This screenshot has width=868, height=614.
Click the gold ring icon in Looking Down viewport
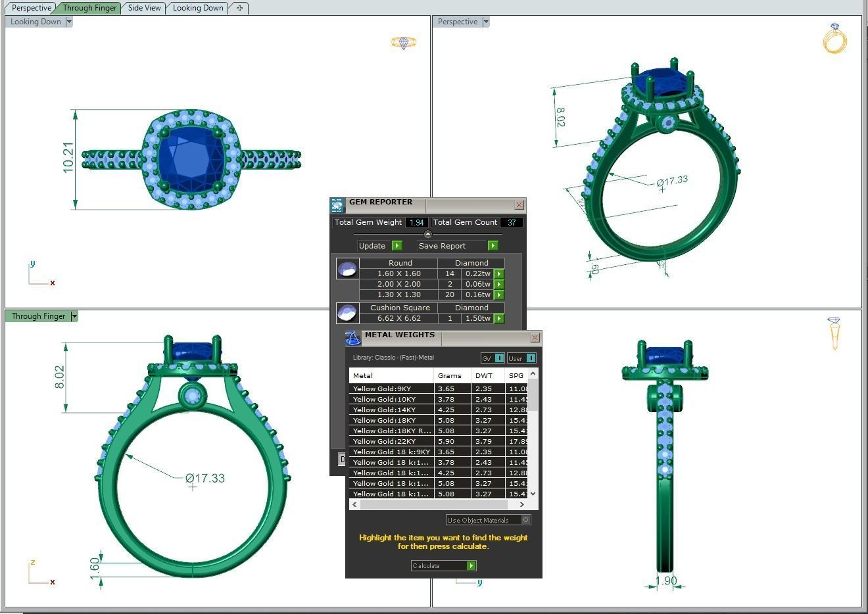pyautogui.click(x=403, y=41)
